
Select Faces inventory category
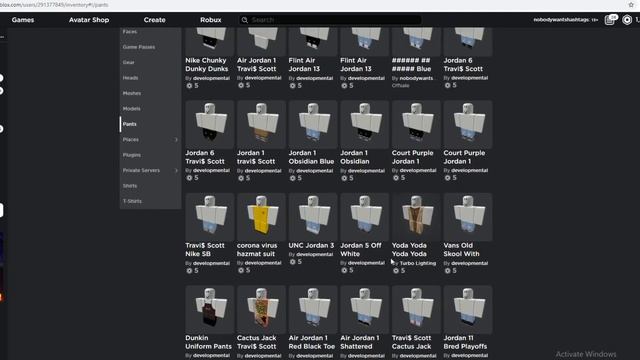(130, 31)
